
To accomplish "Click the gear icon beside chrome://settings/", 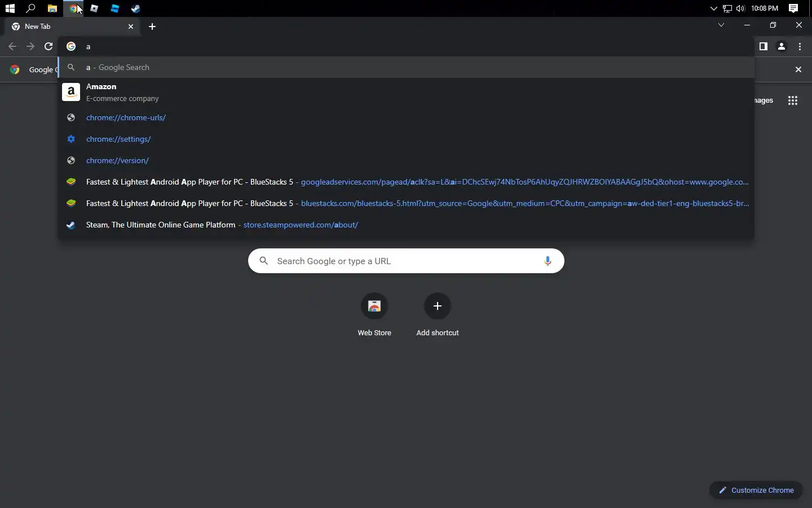I will (71, 139).
